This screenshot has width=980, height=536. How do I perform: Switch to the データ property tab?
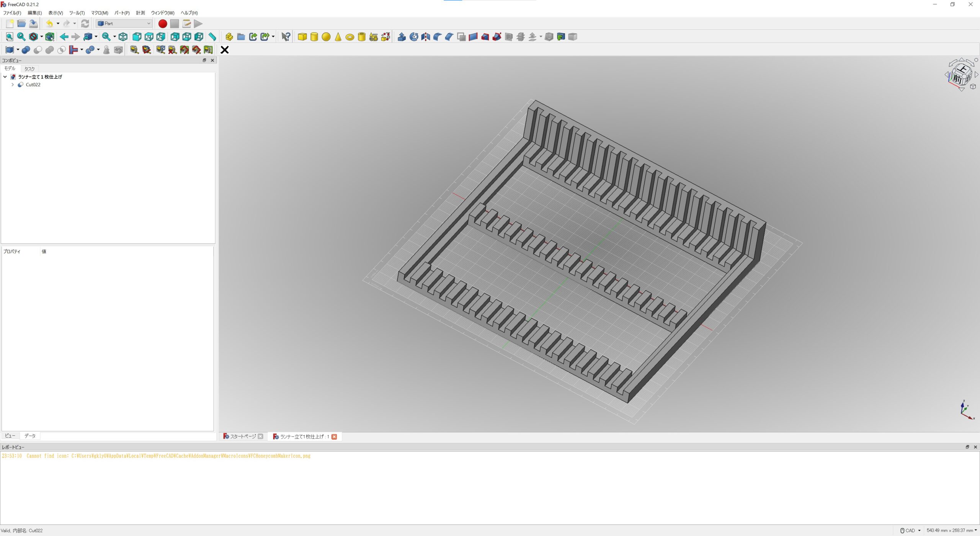click(x=30, y=436)
